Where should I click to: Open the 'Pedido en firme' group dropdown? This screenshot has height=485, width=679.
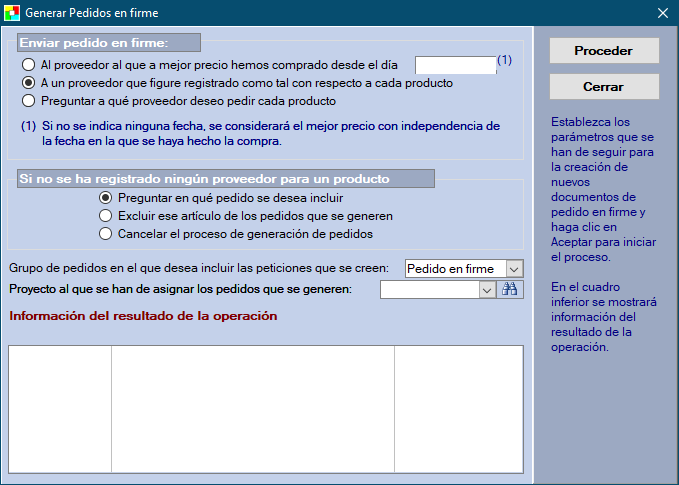513,269
